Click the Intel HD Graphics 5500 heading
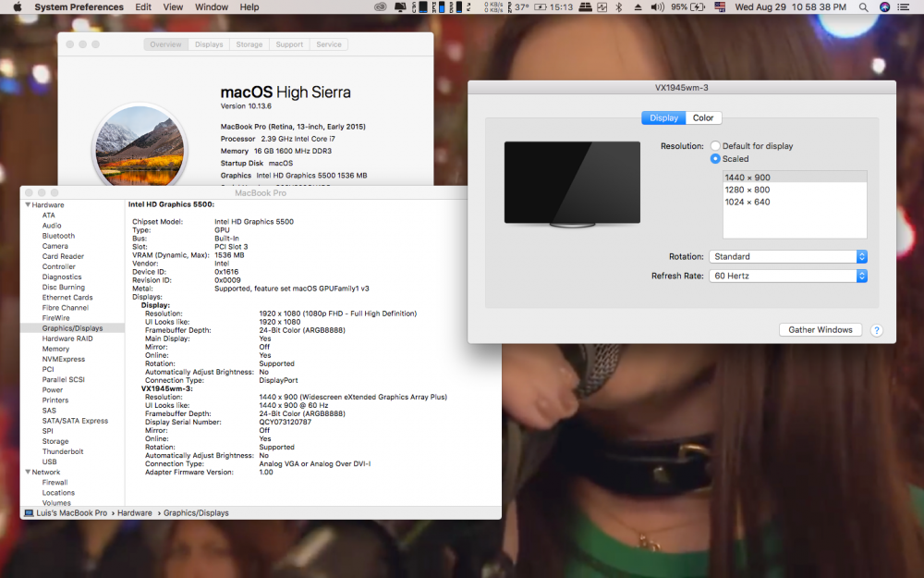924x578 pixels. [x=172, y=204]
